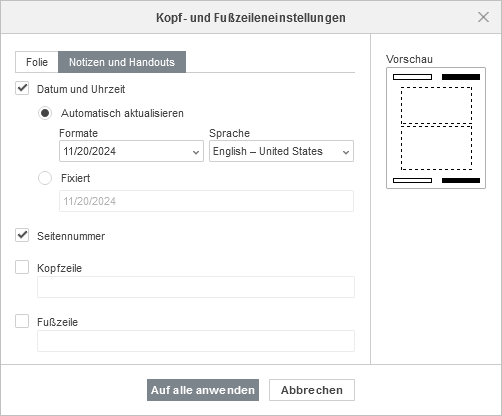Toggle the Seitennummer checkbox

click(x=22, y=235)
